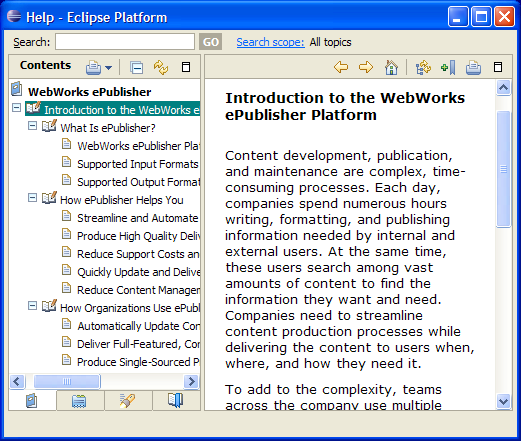Maximize the Contents pane
The image size is (521, 441).
point(186,67)
